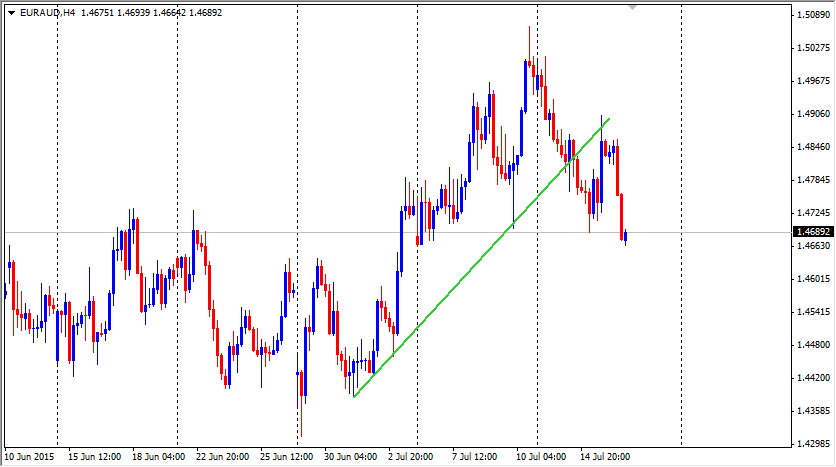Screen dimensions: 836x467
Task: Click the 30 Jun 04:00 time label
Action: (x=351, y=457)
